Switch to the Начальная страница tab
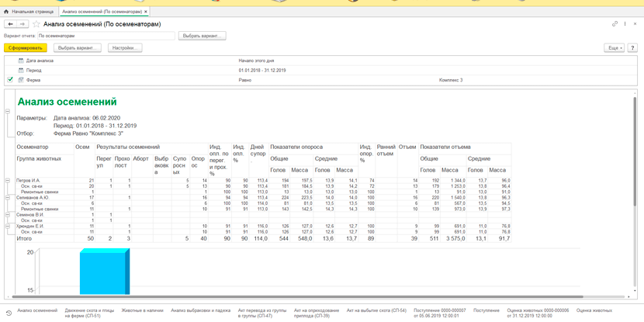 (29, 11)
